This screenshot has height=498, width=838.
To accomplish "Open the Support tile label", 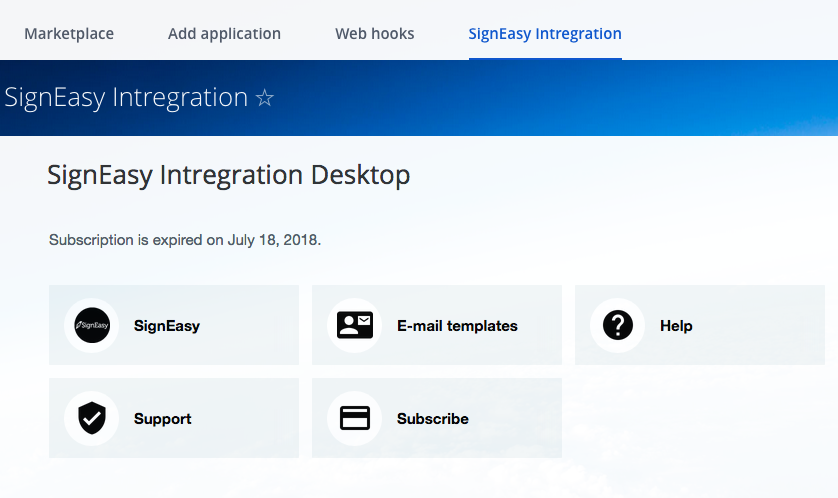I will click(x=162, y=419).
